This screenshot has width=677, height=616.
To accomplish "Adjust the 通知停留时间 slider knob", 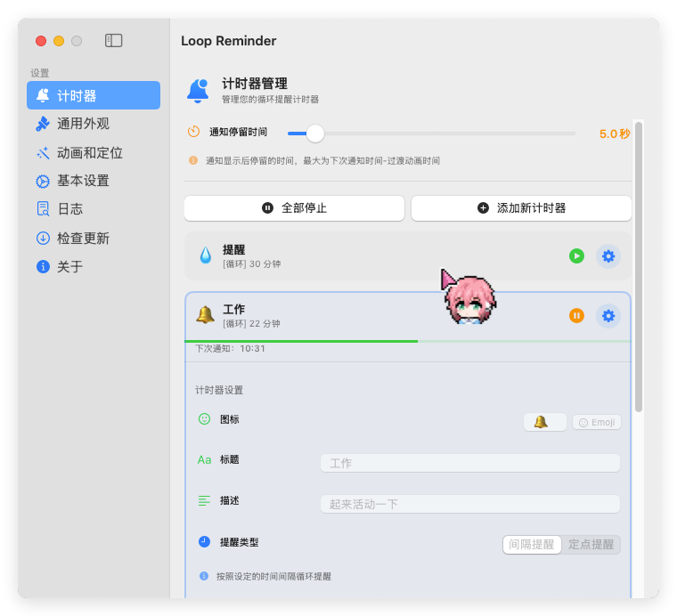I will (x=315, y=134).
